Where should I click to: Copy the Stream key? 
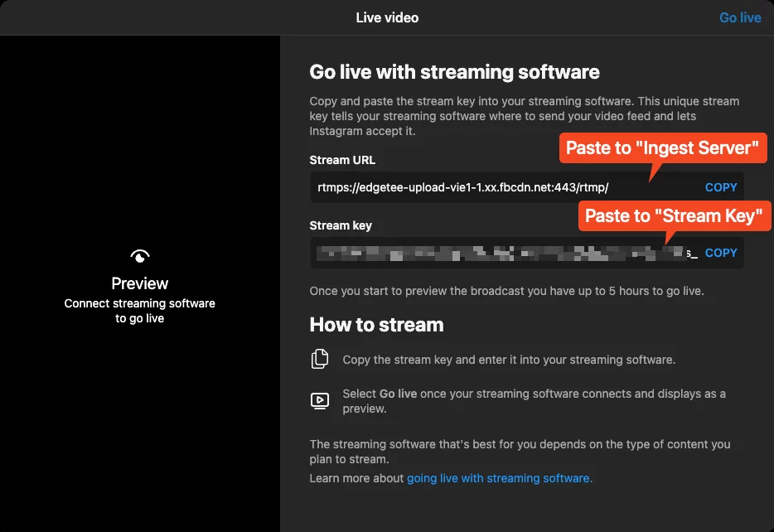pyautogui.click(x=721, y=253)
